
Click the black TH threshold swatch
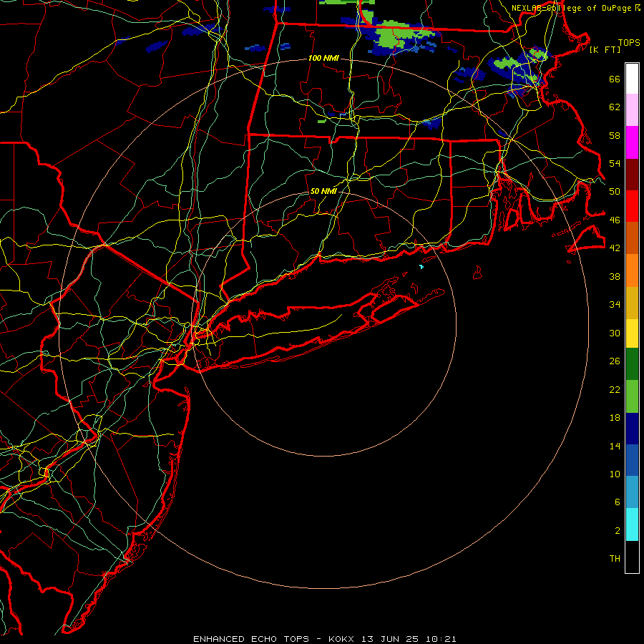pyautogui.click(x=632, y=557)
